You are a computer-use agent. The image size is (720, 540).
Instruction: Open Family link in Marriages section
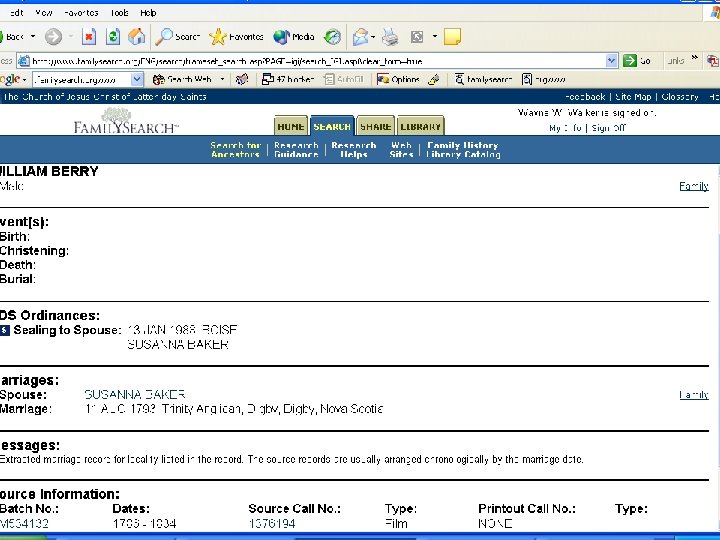pos(694,394)
